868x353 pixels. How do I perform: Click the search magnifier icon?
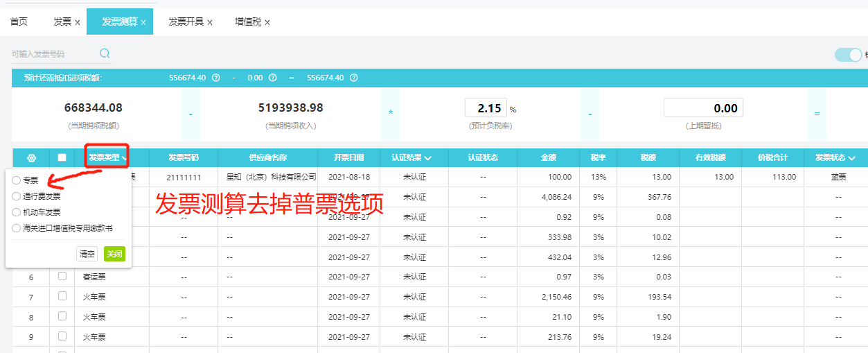[105, 53]
